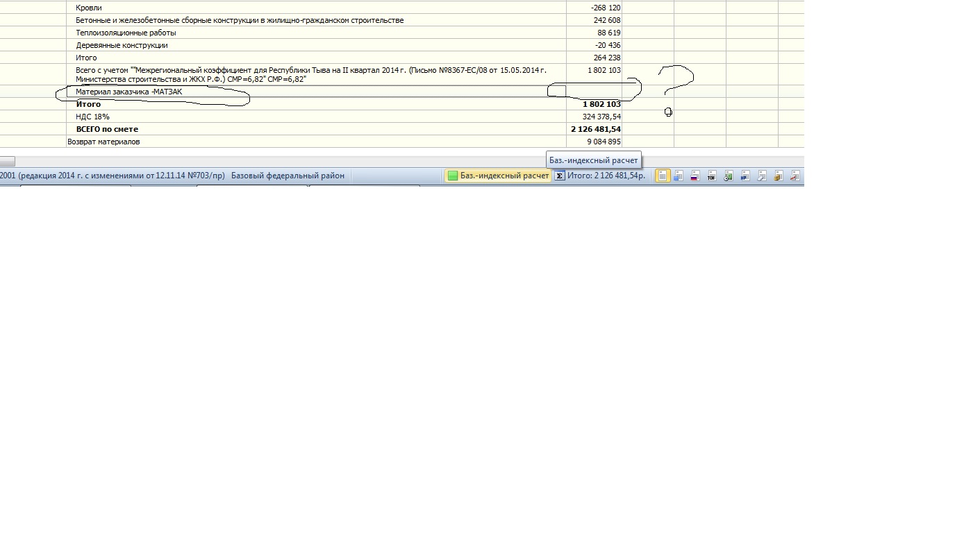Select the Всего с учетом Межрегиональный коэффициент row

(x=311, y=75)
